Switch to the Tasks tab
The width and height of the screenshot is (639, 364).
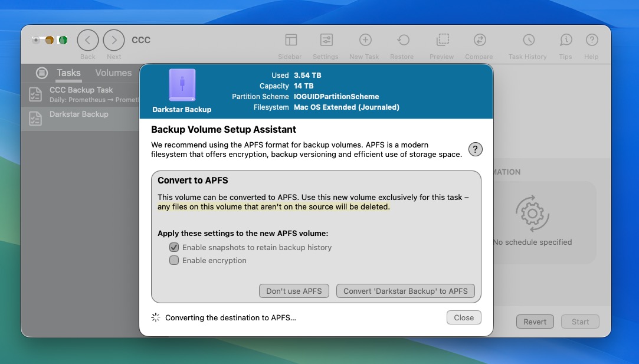pyautogui.click(x=68, y=73)
